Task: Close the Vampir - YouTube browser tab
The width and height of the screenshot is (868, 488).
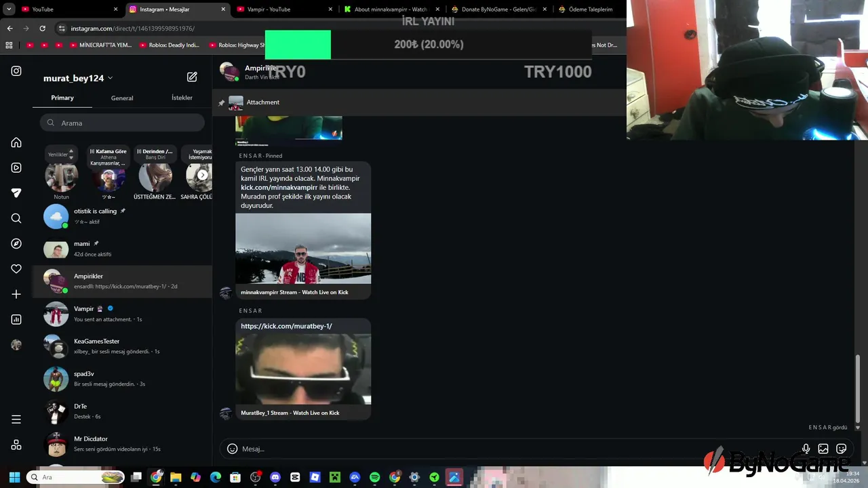Action: click(x=330, y=9)
